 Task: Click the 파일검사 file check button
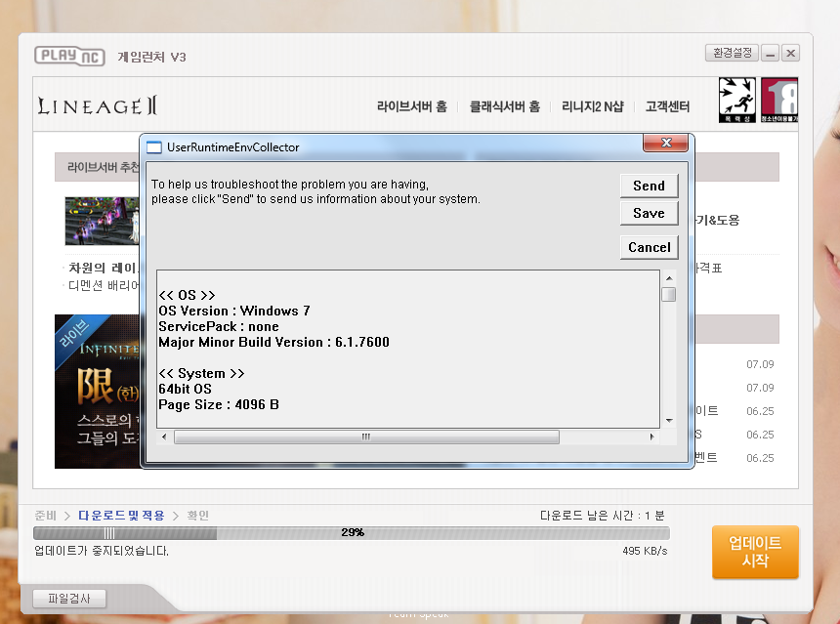[69, 599]
